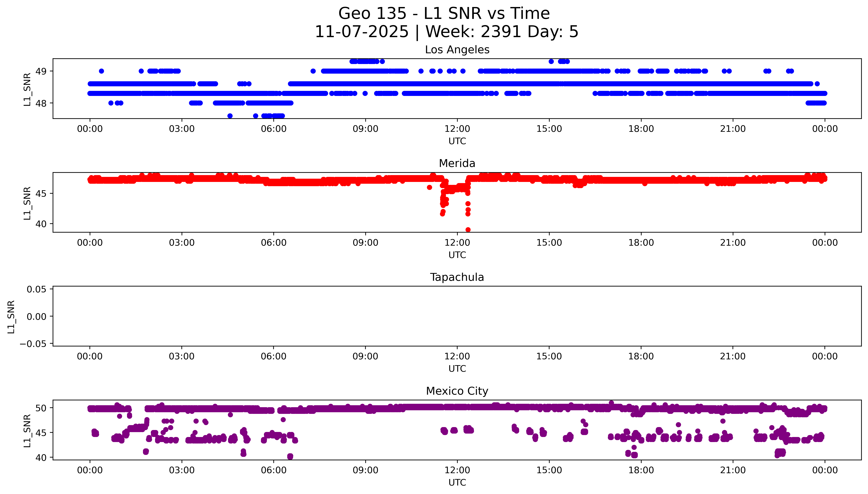Click the 'Los Angeles' subplot title
Image resolution: width=868 pixels, height=494 pixels.
[457, 50]
